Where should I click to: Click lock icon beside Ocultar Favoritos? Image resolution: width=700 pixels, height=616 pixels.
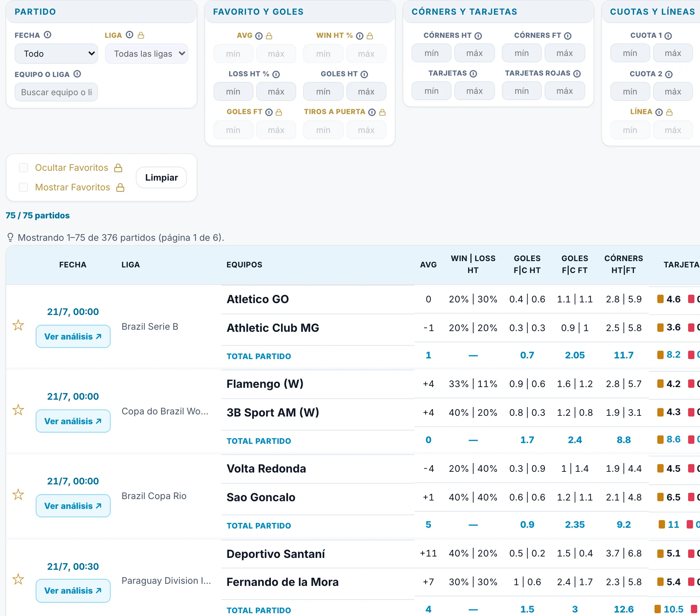coord(118,168)
